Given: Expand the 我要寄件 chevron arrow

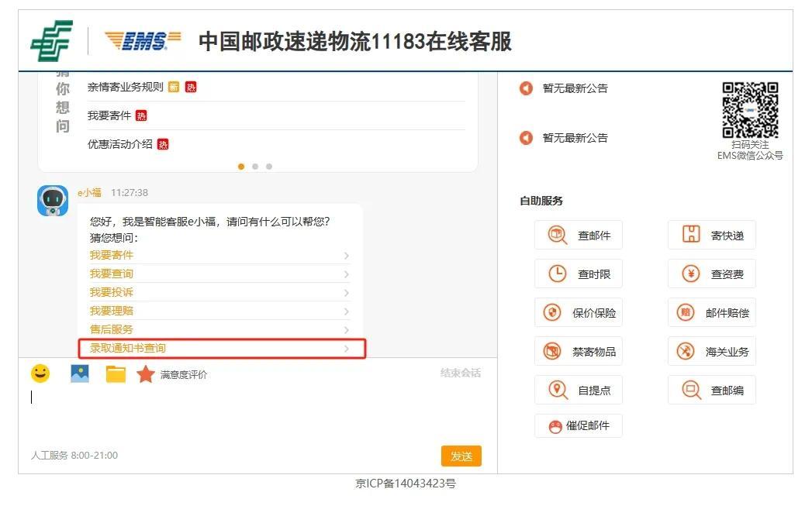Looking at the screenshot, I should 347,256.
